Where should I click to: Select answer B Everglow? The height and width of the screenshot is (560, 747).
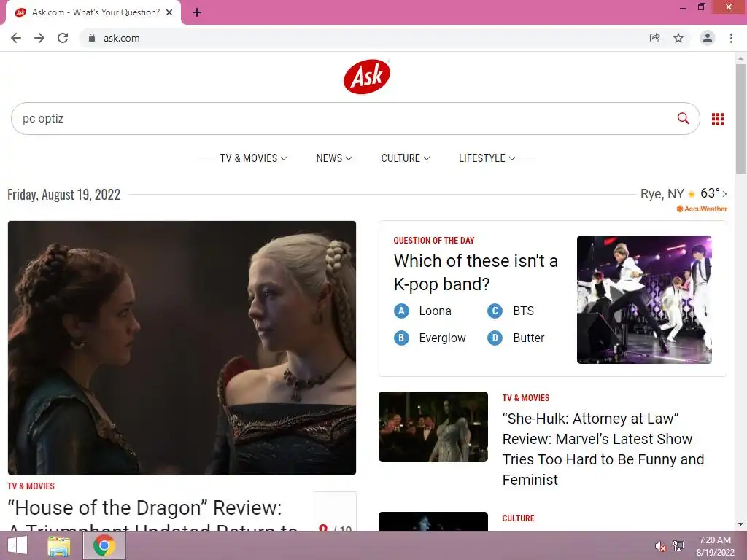pyautogui.click(x=430, y=338)
